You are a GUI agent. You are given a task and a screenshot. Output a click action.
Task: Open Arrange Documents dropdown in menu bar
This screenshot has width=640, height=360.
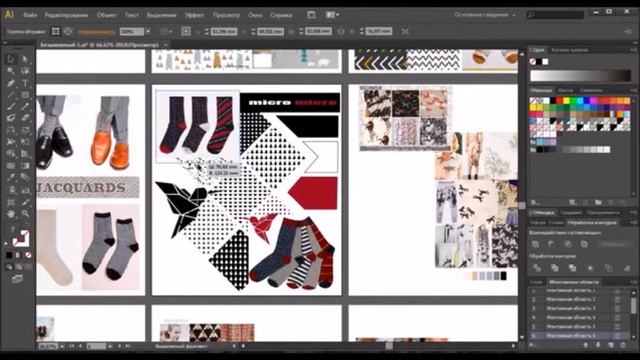(333, 15)
